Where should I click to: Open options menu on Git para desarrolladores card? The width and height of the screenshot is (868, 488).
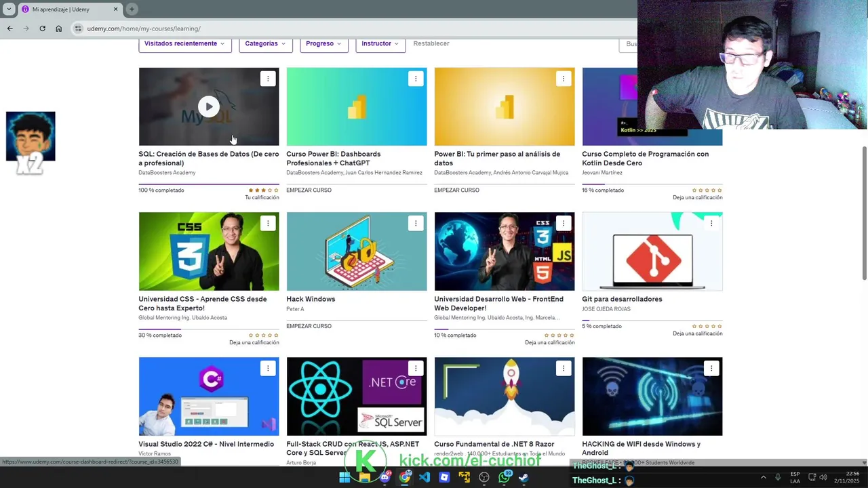point(711,224)
